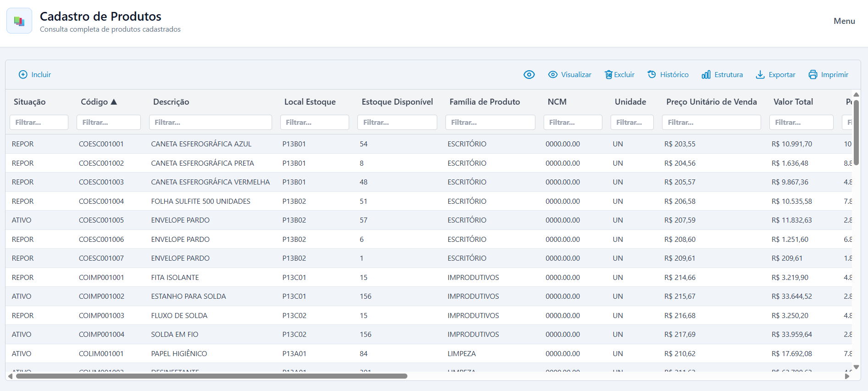This screenshot has height=391, width=868.
Task: Select the CANETA ESFEROGRÁFICA AZUL row
Action: 429,144
